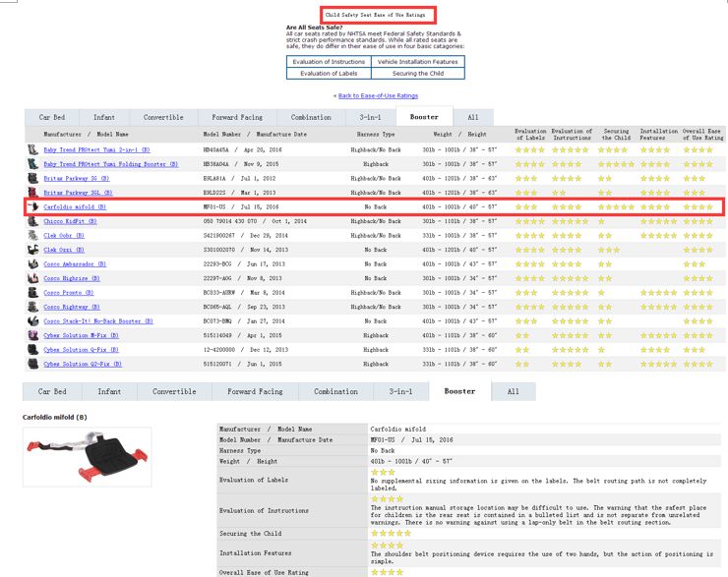Screen dimensions: 728x577
Task: Select All tab above the Carfoldio details
Action: pyautogui.click(x=513, y=391)
